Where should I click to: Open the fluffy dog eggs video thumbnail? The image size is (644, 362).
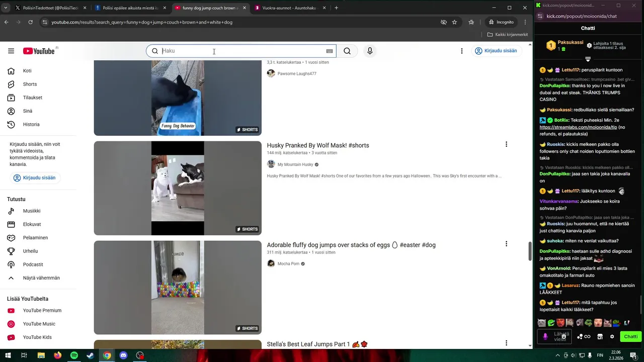(178, 288)
